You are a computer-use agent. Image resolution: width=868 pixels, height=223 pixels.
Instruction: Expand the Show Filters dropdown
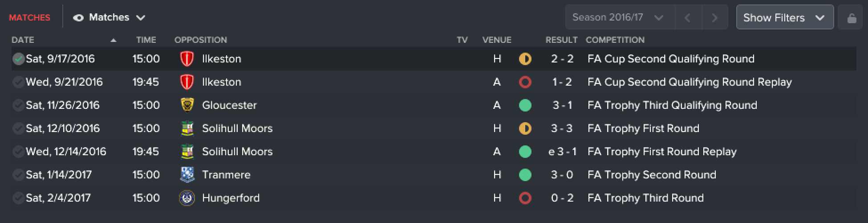[x=785, y=17]
